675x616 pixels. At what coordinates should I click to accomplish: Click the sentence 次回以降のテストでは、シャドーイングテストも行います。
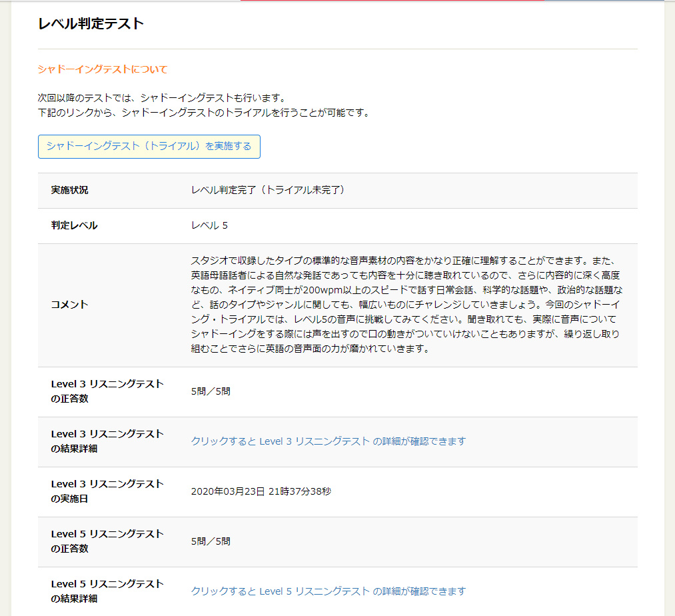[x=161, y=98]
